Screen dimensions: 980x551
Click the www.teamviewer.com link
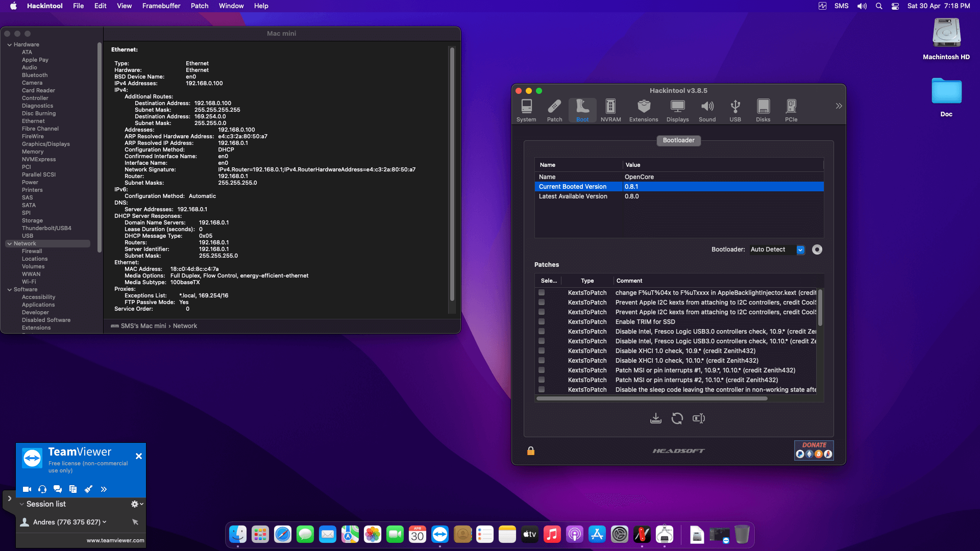coord(114,540)
